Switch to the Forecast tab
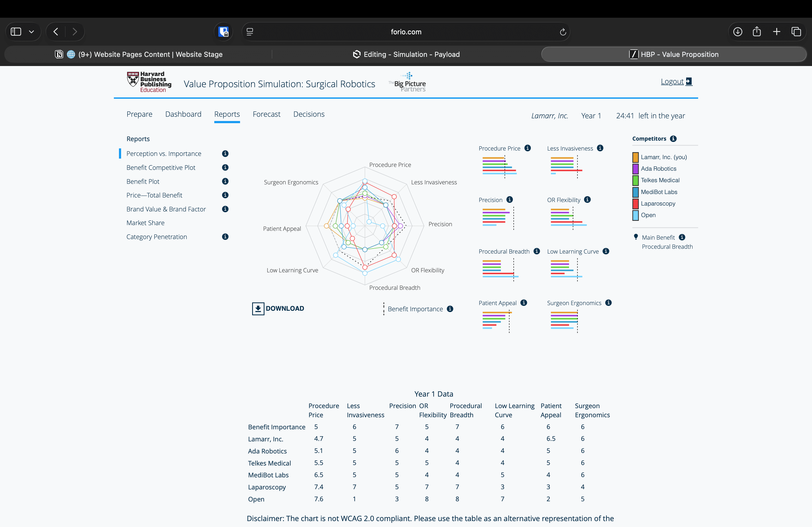The width and height of the screenshot is (812, 527). (266, 114)
